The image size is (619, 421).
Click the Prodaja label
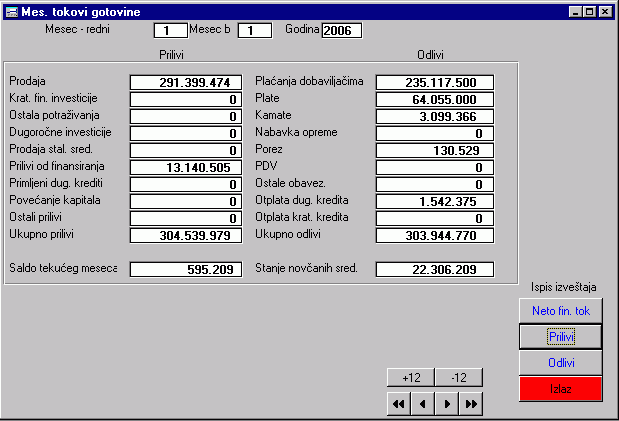click(x=27, y=81)
